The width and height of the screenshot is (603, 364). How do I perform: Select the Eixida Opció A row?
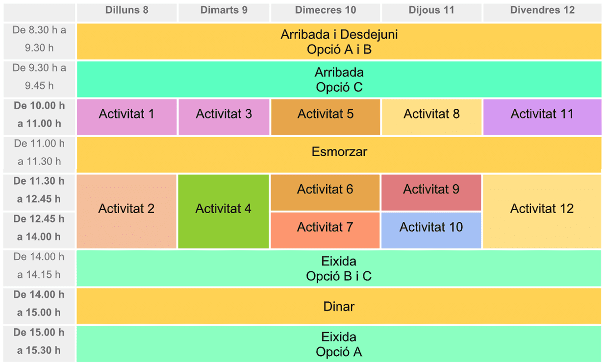pos(339,344)
